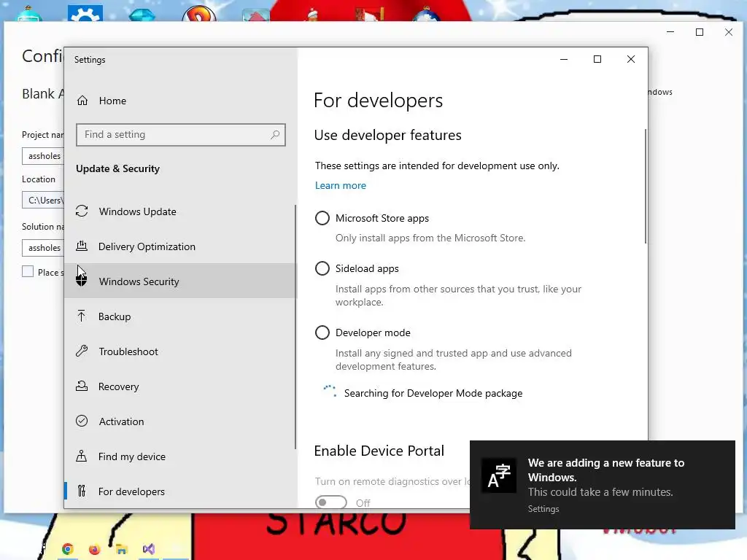
Task: Open Visual Studio from the taskbar
Action: pyautogui.click(x=149, y=549)
